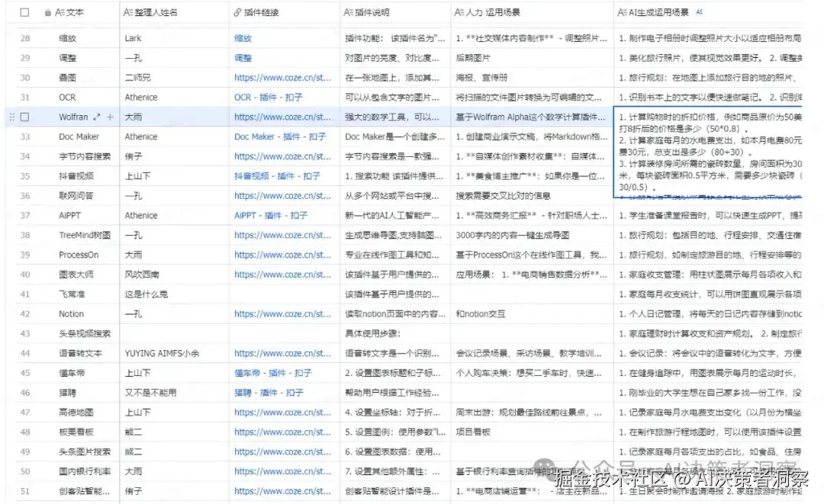The width and height of the screenshot is (824, 504).
Task: Open the OCR - 插件 - 扣子 link
Action: click(262, 97)
